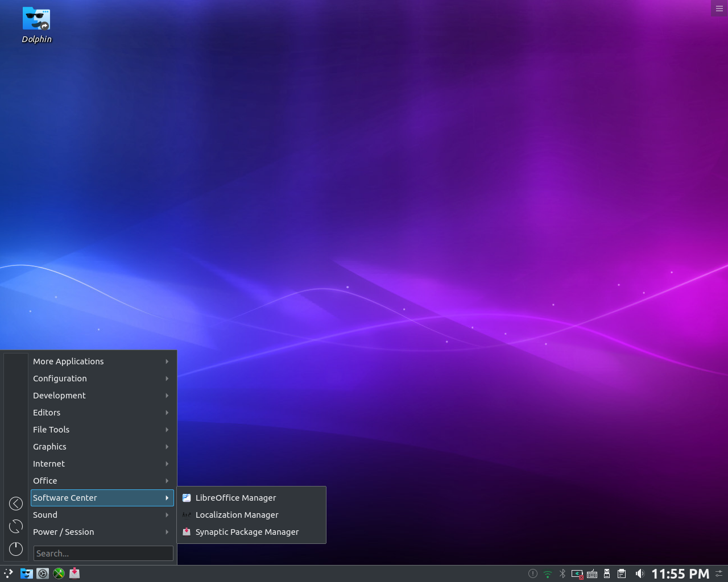Expand the Development submenu

[x=102, y=396]
